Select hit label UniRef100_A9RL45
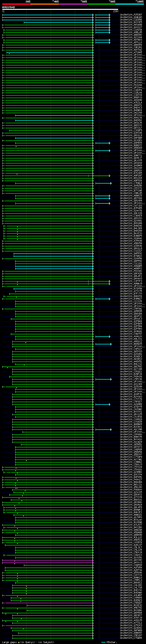Viewport: 146px width, 644px height. (131, 32)
